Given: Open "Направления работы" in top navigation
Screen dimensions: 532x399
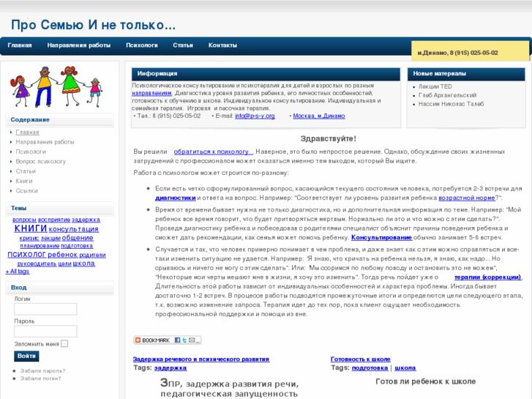Looking at the screenshot, I should click(x=79, y=45).
